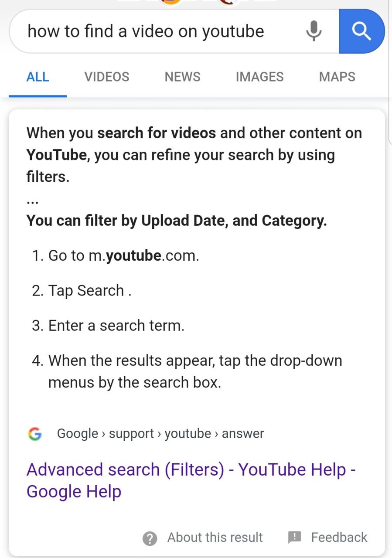Open the NEWS tab
The height and width of the screenshot is (558, 392).
[182, 77]
